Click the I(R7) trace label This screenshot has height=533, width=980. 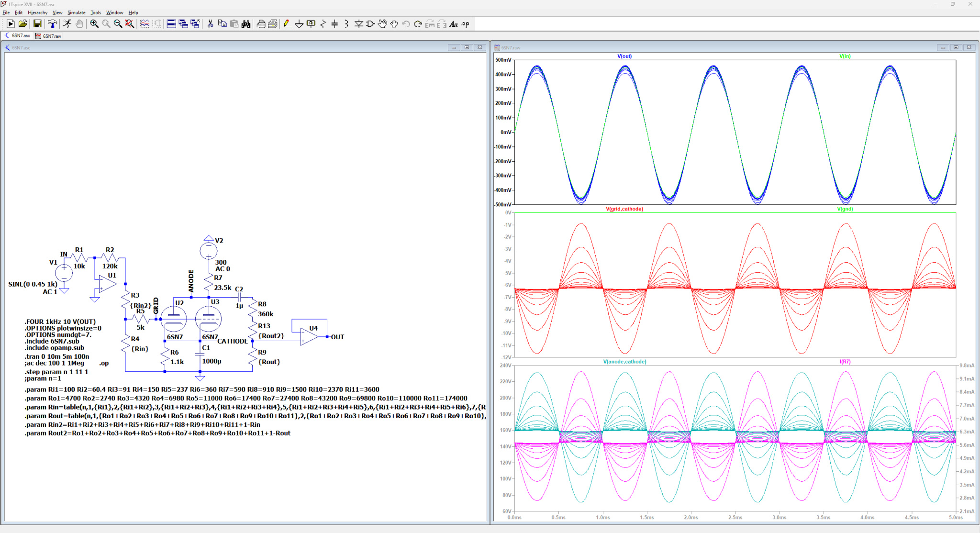(x=845, y=362)
